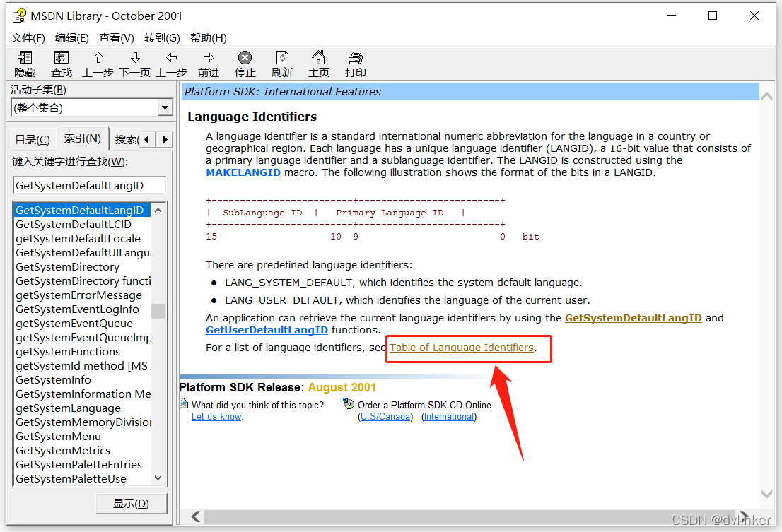782x532 pixels.
Task: Select the plain getSystemEventQueue entry
Action: click(x=82, y=324)
